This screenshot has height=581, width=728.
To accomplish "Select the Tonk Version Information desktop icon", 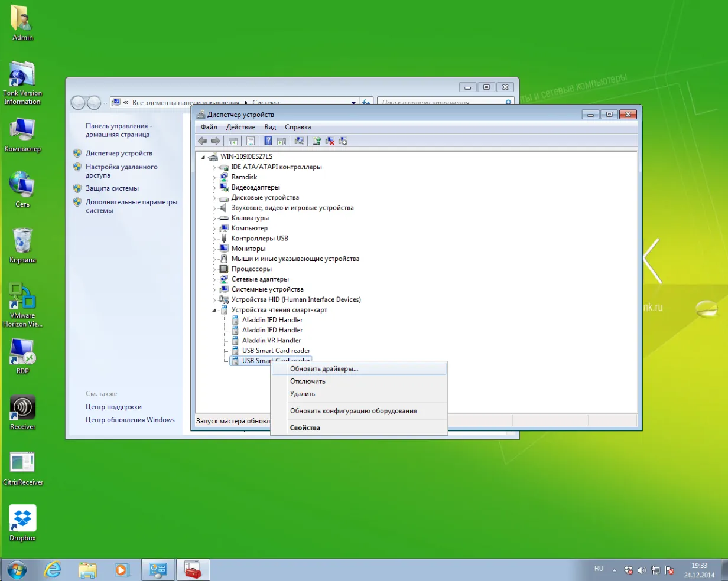I will click(x=22, y=83).
